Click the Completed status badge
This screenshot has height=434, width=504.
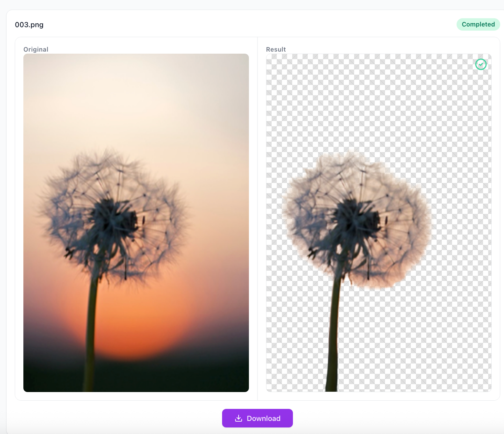(478, 24)
